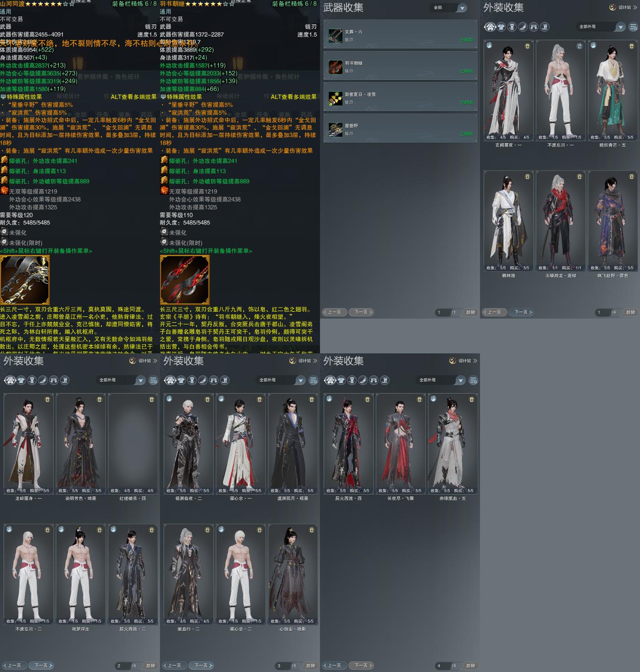Open the 全部 dropdown in weapon collection

pyautogui.click(x=462, y=8)
